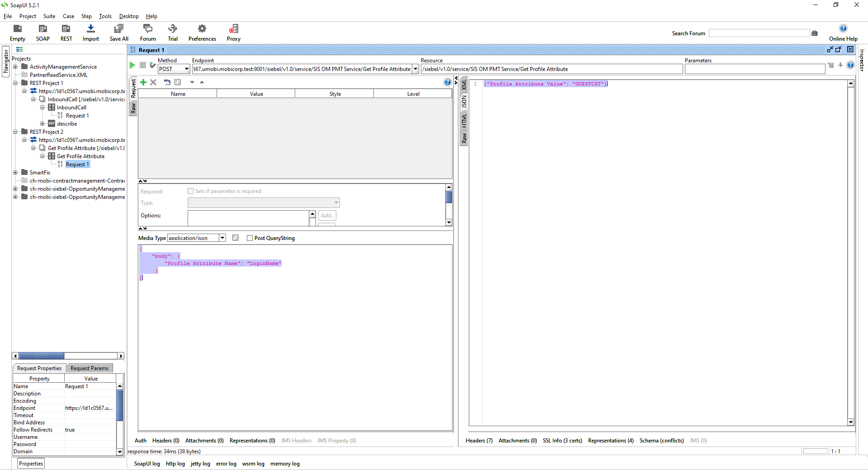Expand ActivityManagementService project node
This screenshot has width=868, height=470.
[x=15, y=67]
